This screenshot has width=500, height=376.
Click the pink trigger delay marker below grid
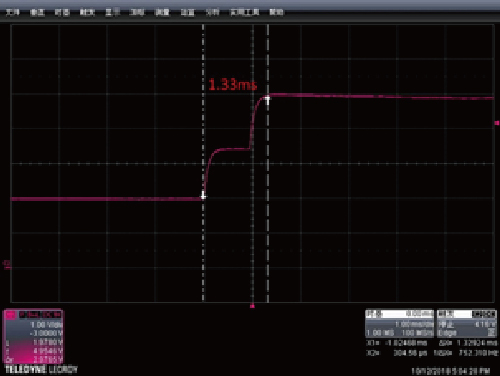(x=252, y=306)
